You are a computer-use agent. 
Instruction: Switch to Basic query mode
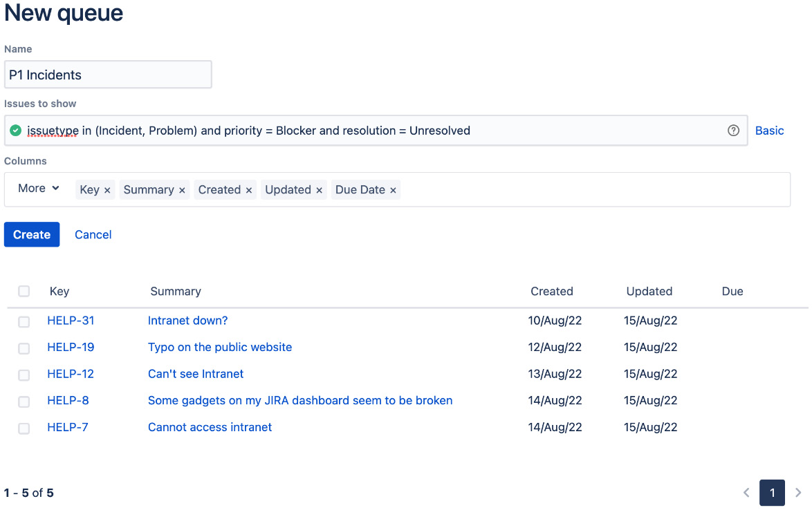(770, 130)
